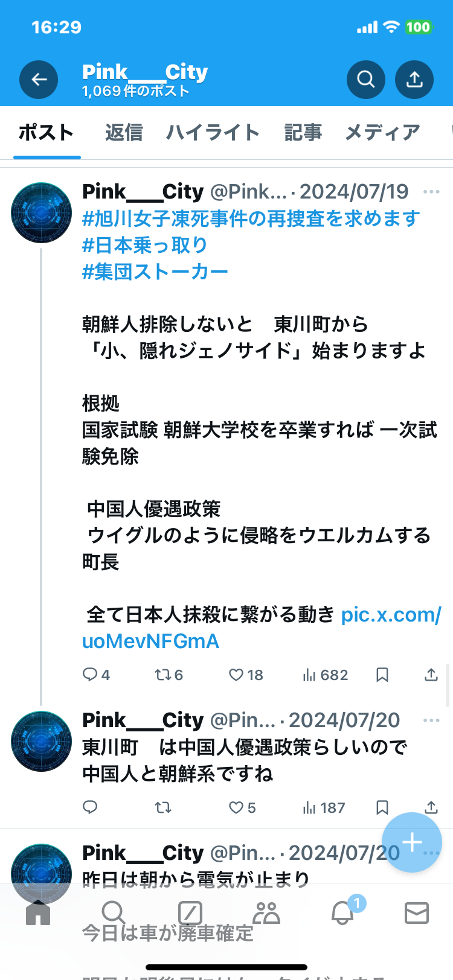
Task: Open the 記事 tab
Action: tap(303, 133)
